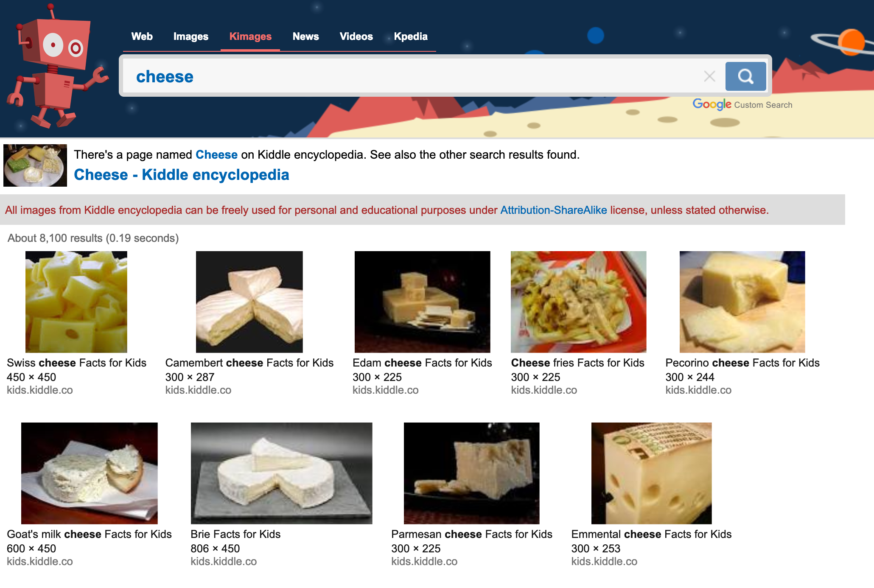Open the Cheese - Kiddle encyclopedia link
Screen dimensions: 874x588
pos(181,175)
